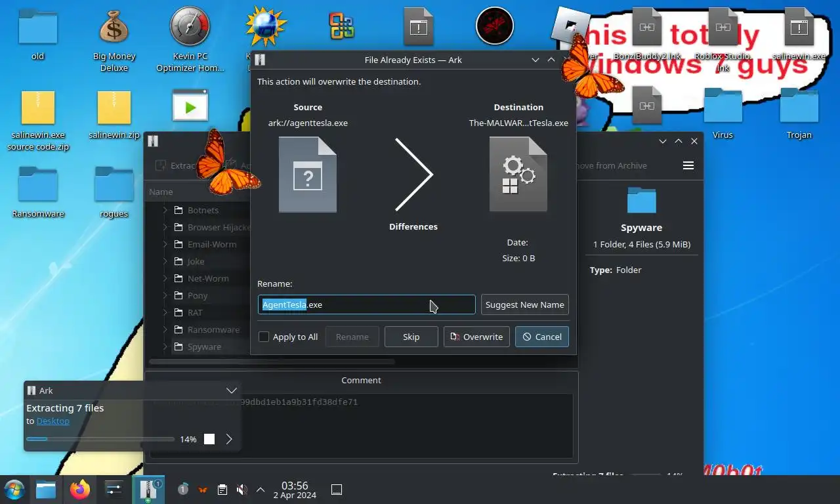Select salinewin.exe source code.zip archive icon

tap(38, 119)
